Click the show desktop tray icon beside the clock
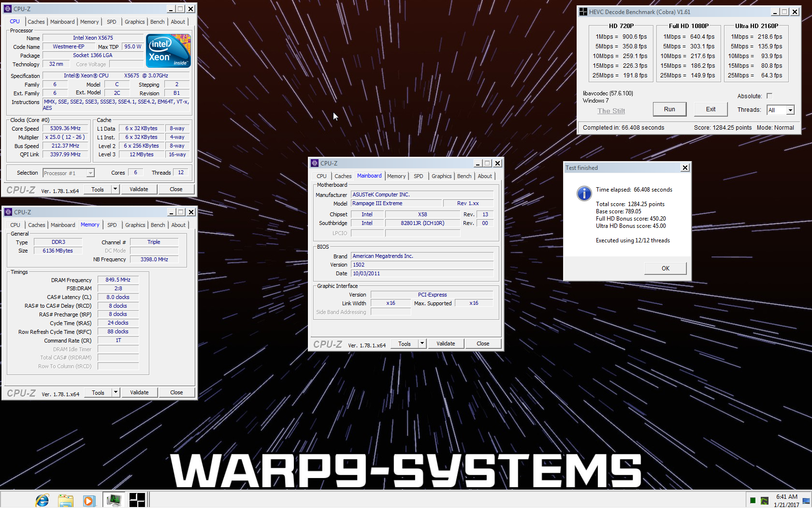Viewport: 812px width, 508px height. (x=806, y=501)
